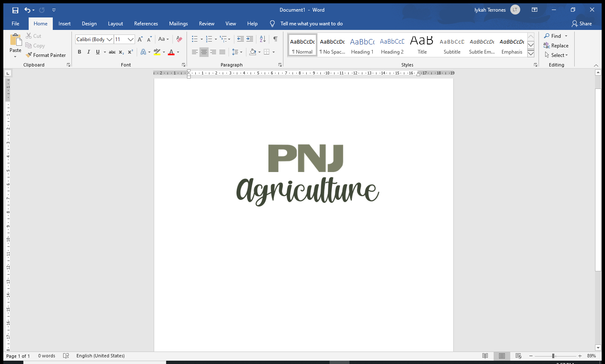Viewport: 605px width, 364px height.
Task: Click the Grow Font Size icon
Action: [140, 39]
